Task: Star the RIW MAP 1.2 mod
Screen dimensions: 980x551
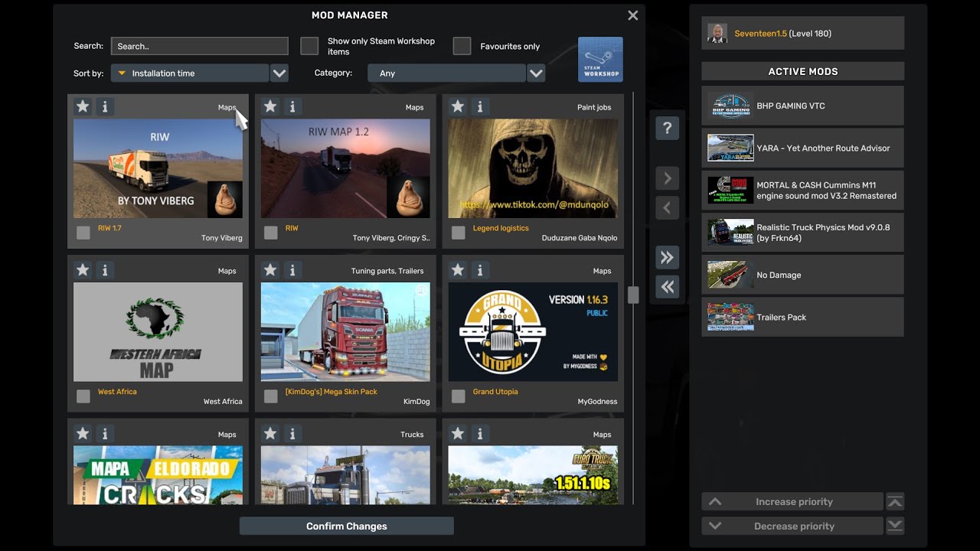Action: click(270, 106)
